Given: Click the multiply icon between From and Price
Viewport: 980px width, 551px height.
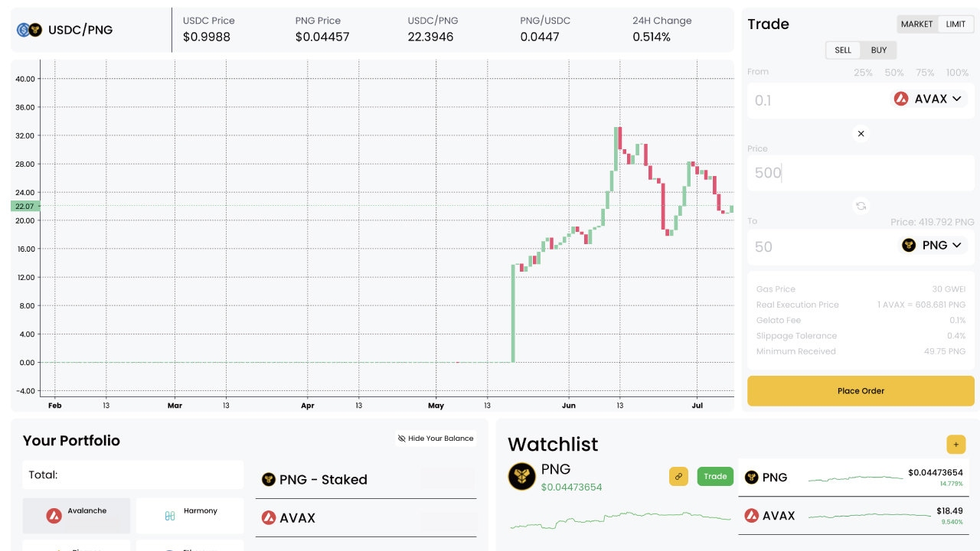Looking at the screenshot, I should 861,133.
